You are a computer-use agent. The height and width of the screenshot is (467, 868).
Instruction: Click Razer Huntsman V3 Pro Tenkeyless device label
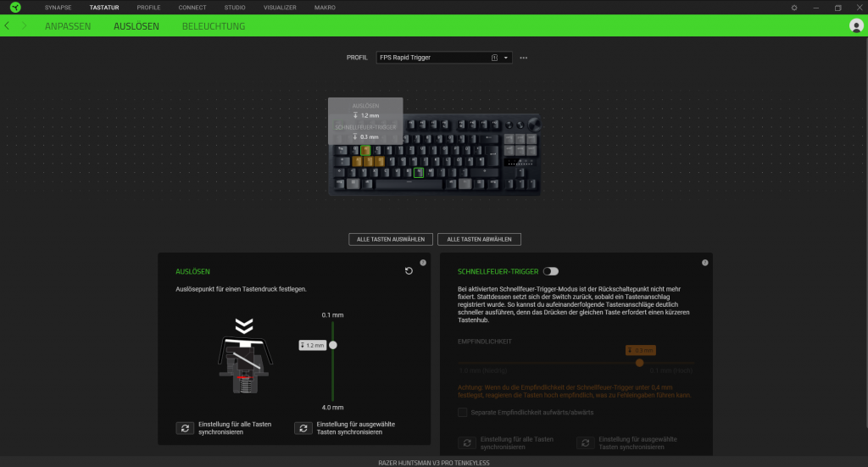coord(433,463)
